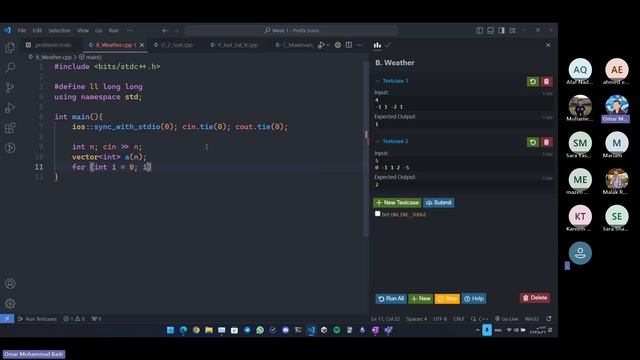This screenshot has width=640, height=360.
Task: Open editor More Actions ellipsis
Action: [x=360, y=45]
